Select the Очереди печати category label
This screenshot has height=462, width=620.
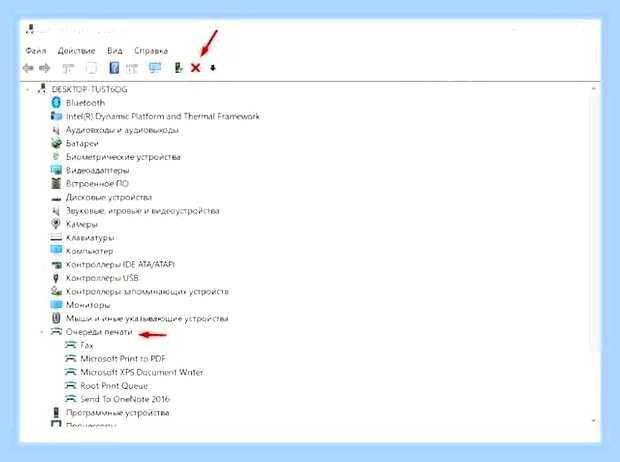(x=99, y=332)
